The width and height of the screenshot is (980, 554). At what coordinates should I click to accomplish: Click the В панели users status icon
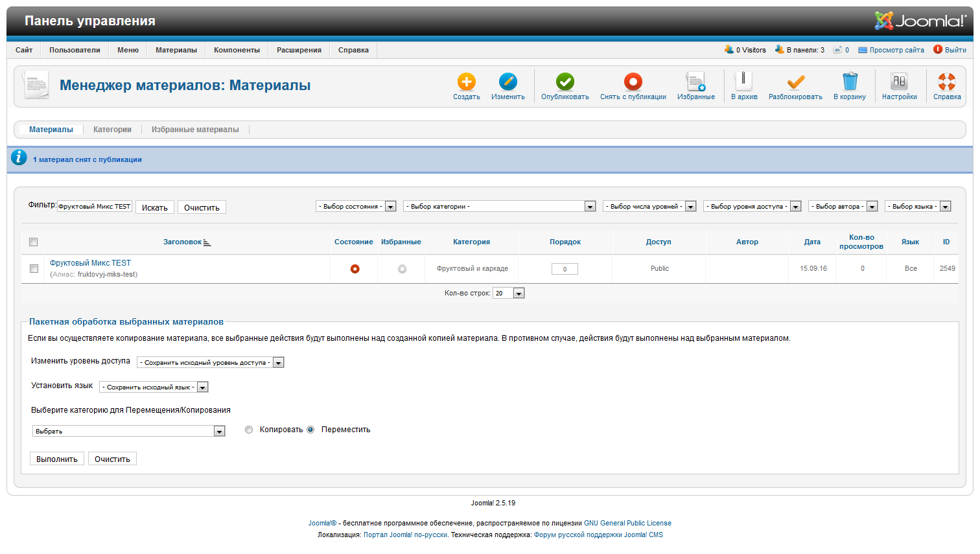pos(780,49)
